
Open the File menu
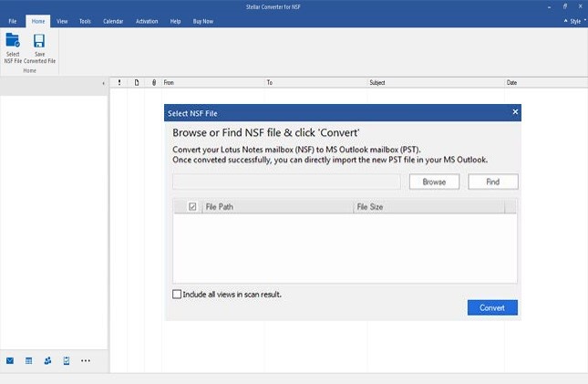[x=13, y=21]
